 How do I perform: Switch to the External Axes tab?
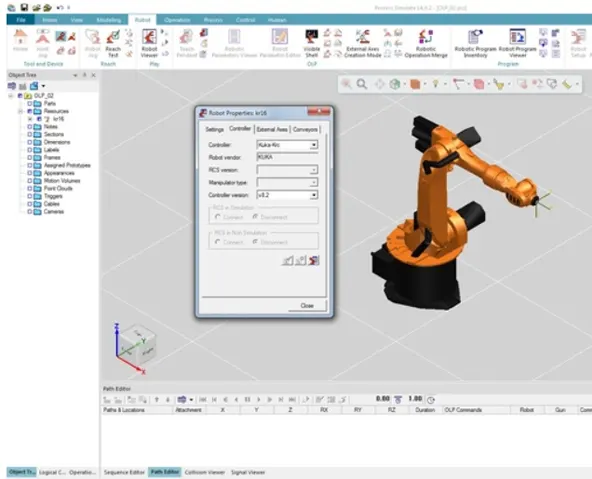272,129
